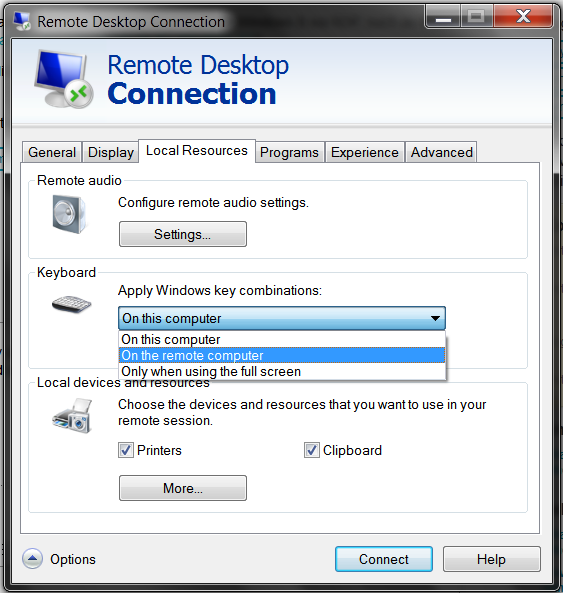Click the remote audio speaker icon

click(69, 214)
